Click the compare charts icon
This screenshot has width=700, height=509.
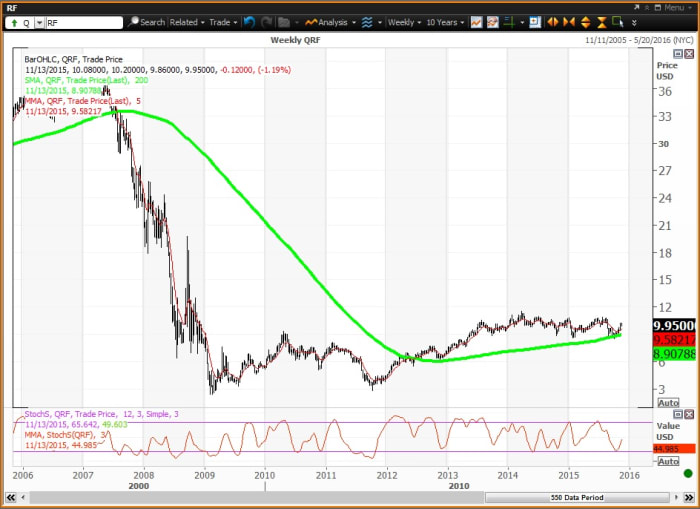tap(493, 22)
